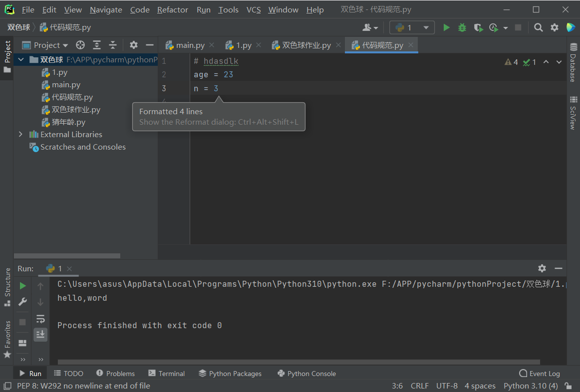Collapse all in Project panel
Screen dimensions: 580x392
click(x=113, y=45)
